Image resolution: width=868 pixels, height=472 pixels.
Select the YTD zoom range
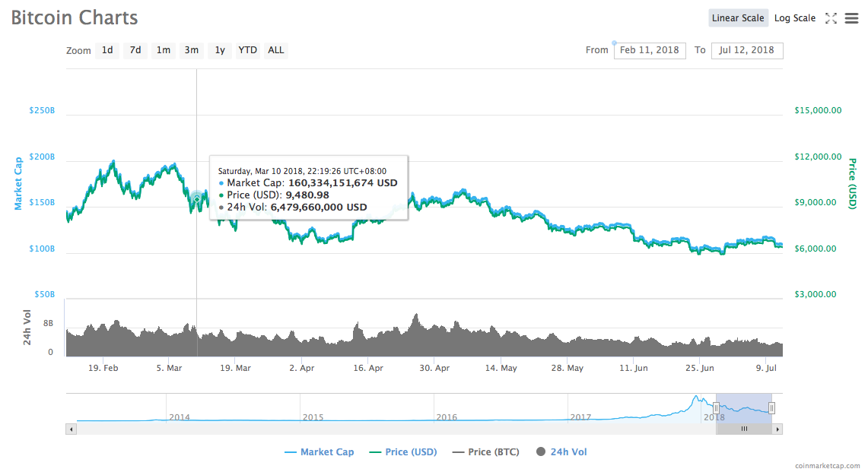(x=247, y=50)
